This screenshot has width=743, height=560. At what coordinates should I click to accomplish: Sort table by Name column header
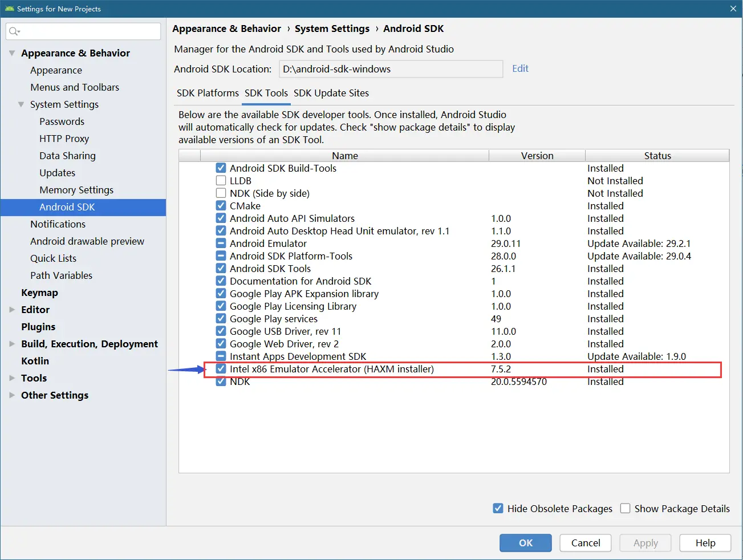(344, 156)
